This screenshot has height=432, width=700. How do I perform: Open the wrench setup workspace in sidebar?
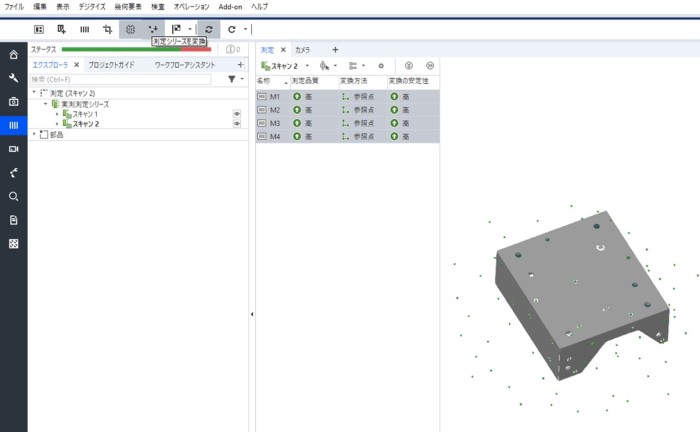pyautogui.click(x=14, y=78)
